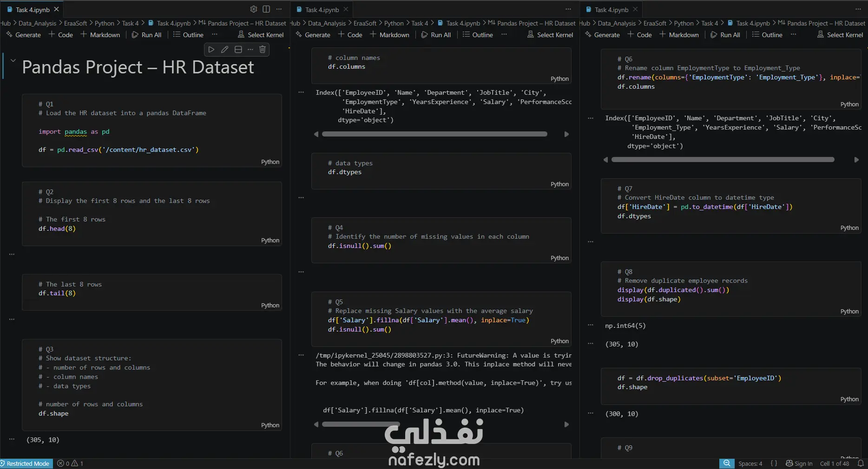Open more actions menu in left pane tab bar

coord(279,9)
